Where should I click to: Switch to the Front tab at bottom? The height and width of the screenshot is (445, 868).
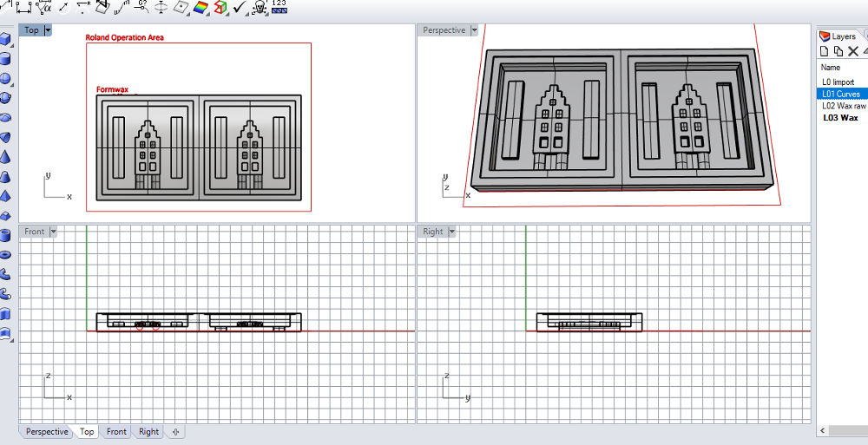pos(116,432)
